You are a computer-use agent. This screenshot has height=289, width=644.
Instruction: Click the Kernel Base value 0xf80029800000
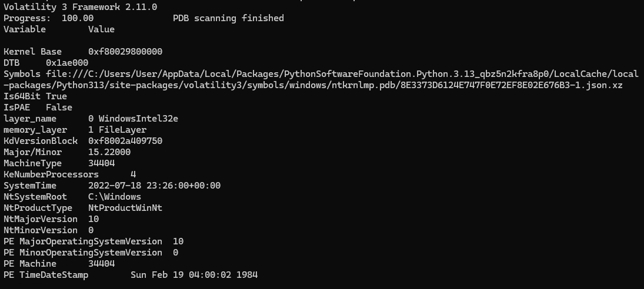point(125,52)
